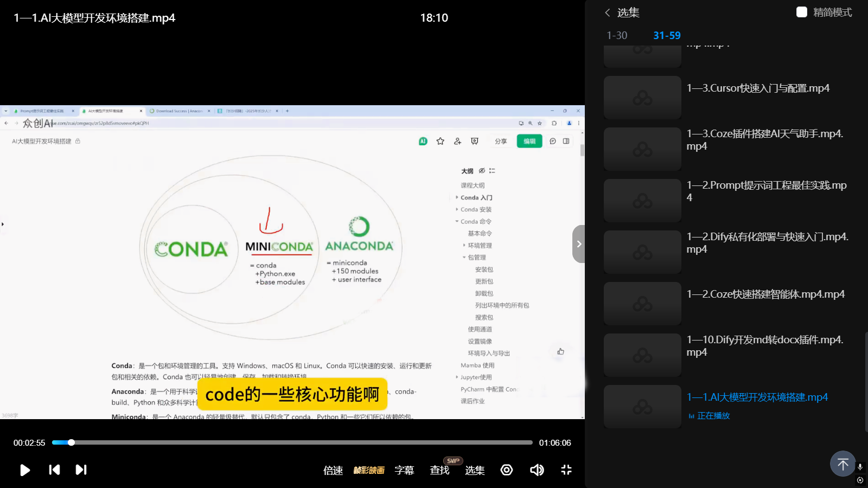Open the 查找 search feature
868x488 pixels.
(x=439, y=471)
